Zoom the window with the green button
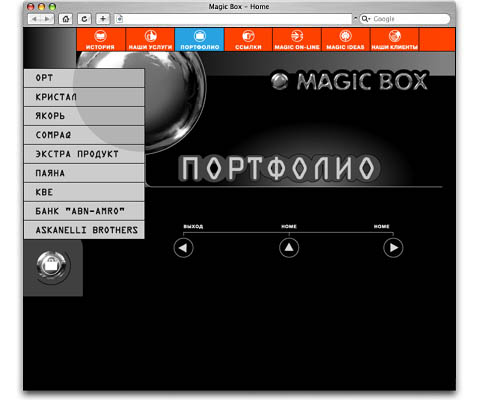The width and height of the screenshot is (480, 400). (52, 6)
